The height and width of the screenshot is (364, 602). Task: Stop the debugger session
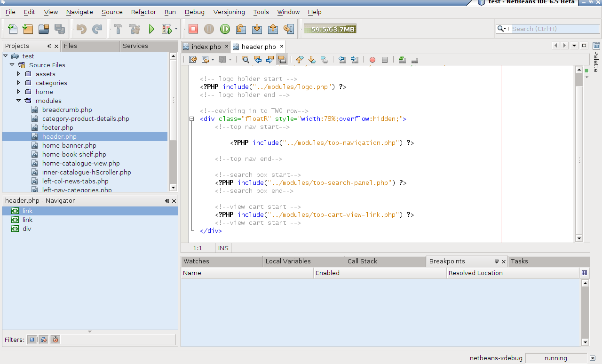[x=194, y=29]
